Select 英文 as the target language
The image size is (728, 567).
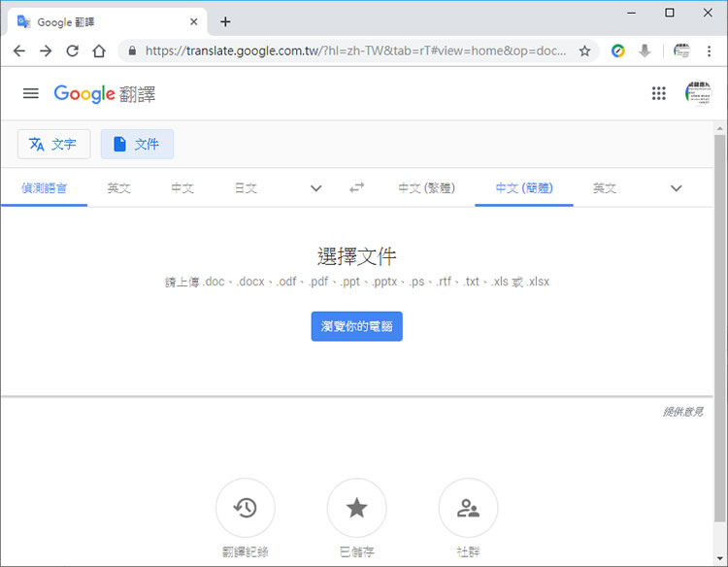tap(605, 188)
